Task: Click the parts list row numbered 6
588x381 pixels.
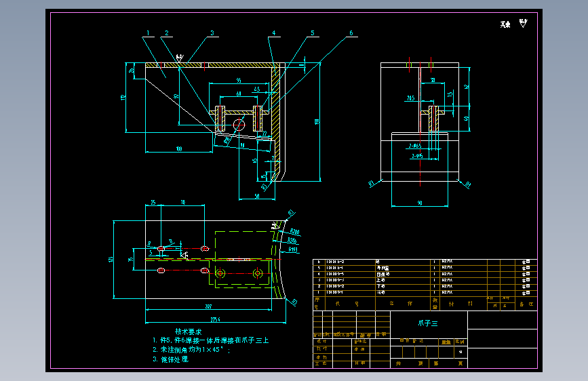Action: [x=425, y=262]
